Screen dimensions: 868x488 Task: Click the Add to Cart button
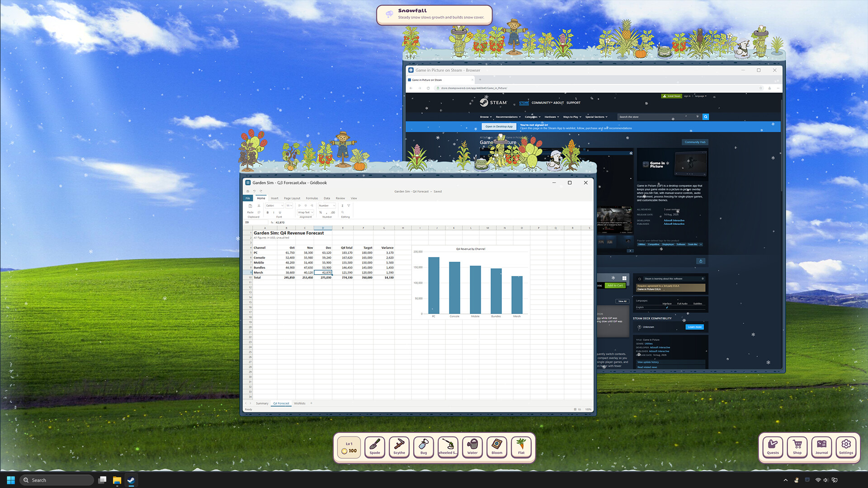click(x=615, y=286)
